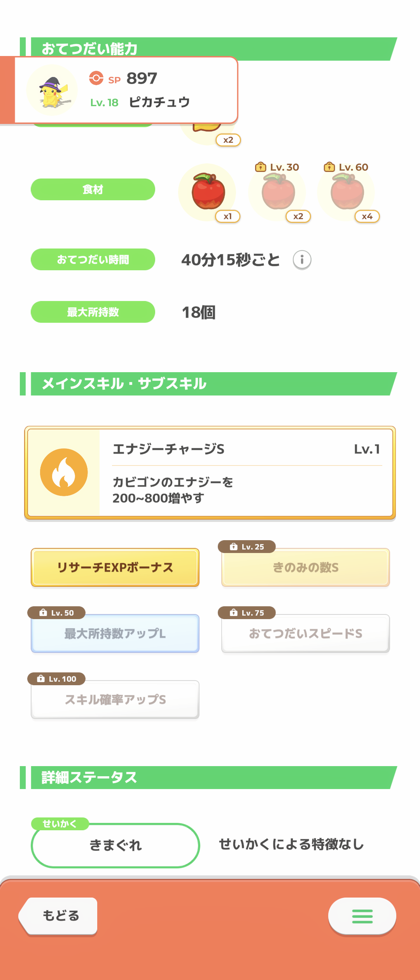Select locked きのみの数S sub skill
Screen dimensions: 420x980
pyautogui.click(x=306, y=567)
